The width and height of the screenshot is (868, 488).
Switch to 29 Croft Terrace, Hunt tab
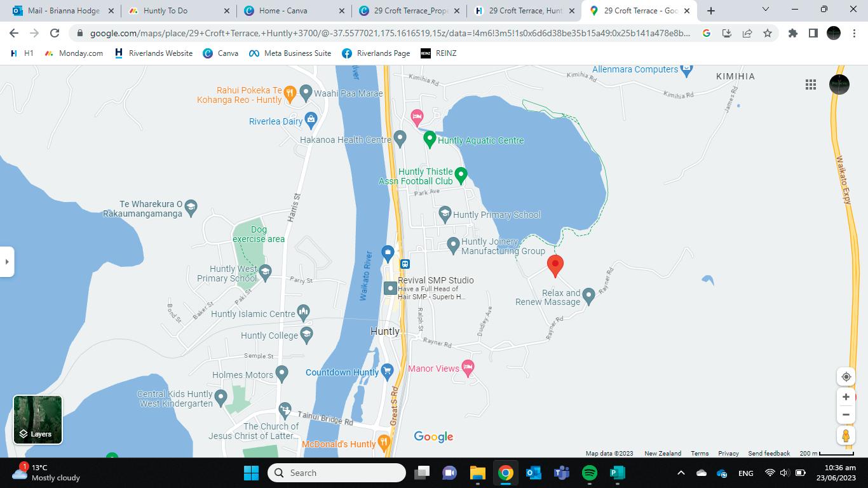[x=525, y=11]
